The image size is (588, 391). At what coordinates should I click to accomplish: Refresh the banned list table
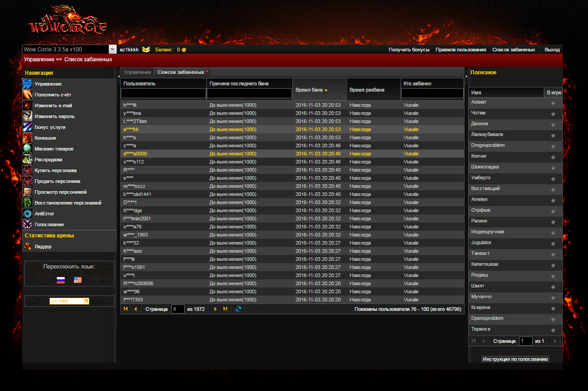tap(238, 309)
